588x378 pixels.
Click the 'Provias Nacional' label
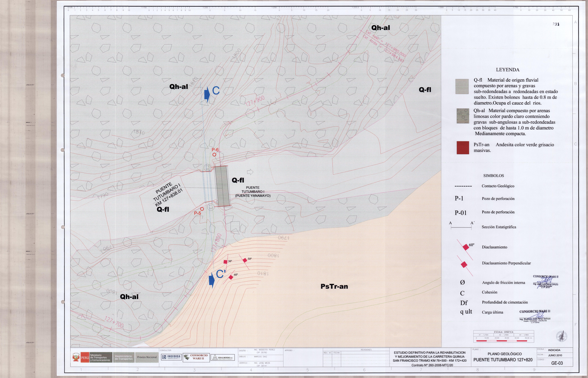click(x=147, y=357)
